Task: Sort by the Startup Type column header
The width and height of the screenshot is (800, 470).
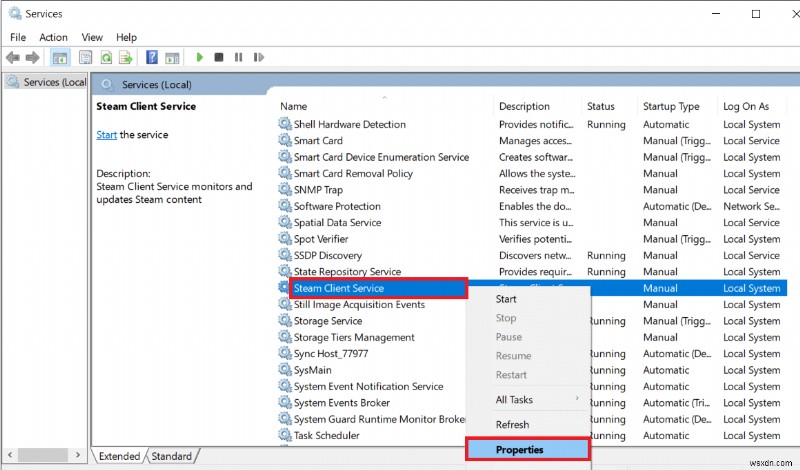Action: coord(672,106)
